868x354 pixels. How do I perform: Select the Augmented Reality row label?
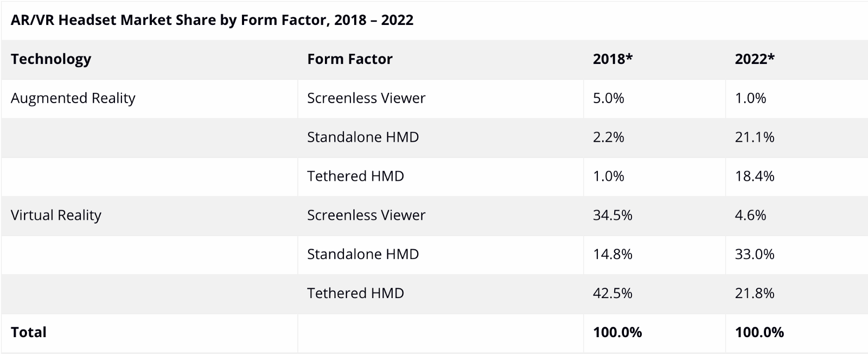[x=73, y=98]
